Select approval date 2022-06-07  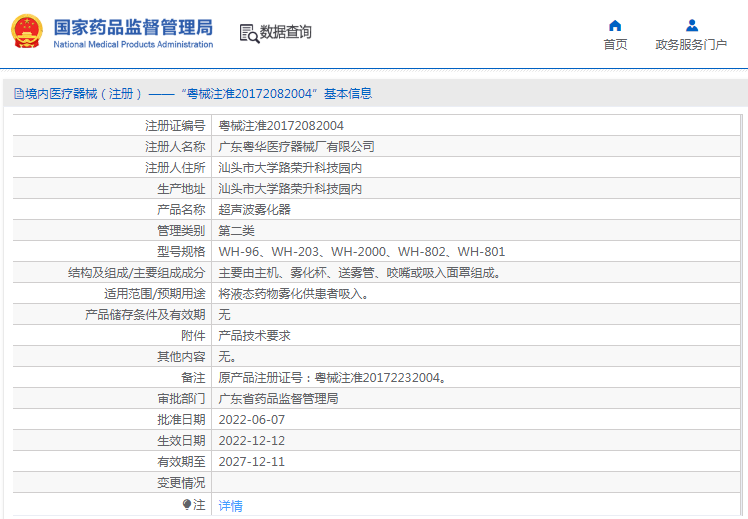click(251, 419)
